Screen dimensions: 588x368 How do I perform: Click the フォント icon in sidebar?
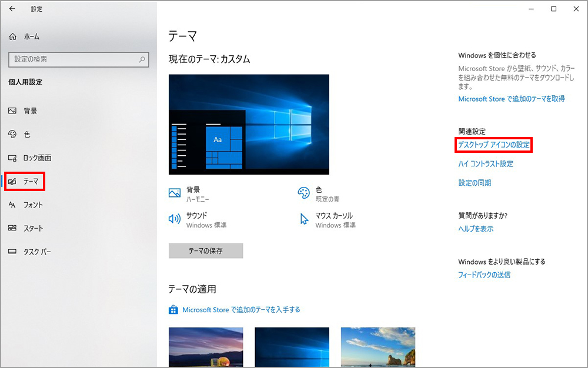coord(12,205)
